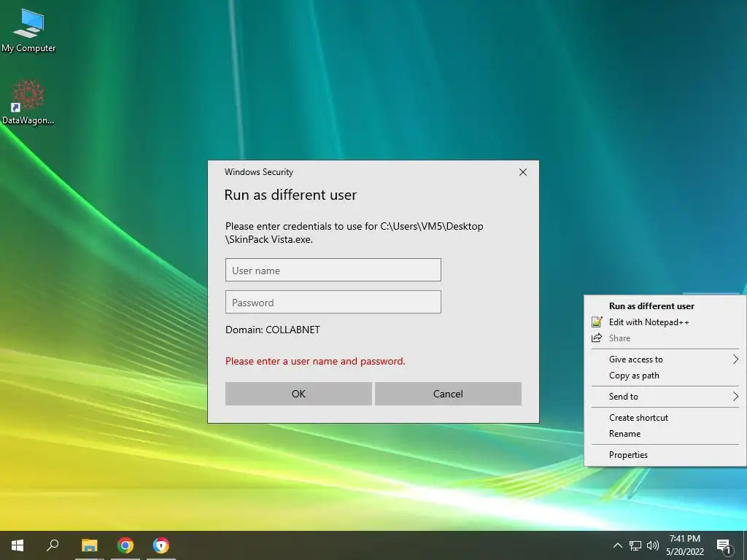This screenshot has width=747, height=560.
Task: Open the Give access to submenu
Action: pos(665,359)
